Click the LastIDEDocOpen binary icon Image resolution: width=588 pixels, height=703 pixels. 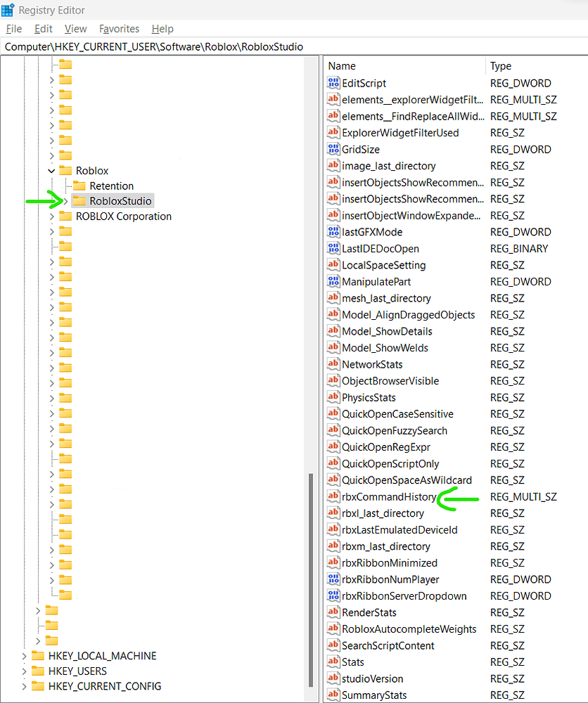[333, 248]
